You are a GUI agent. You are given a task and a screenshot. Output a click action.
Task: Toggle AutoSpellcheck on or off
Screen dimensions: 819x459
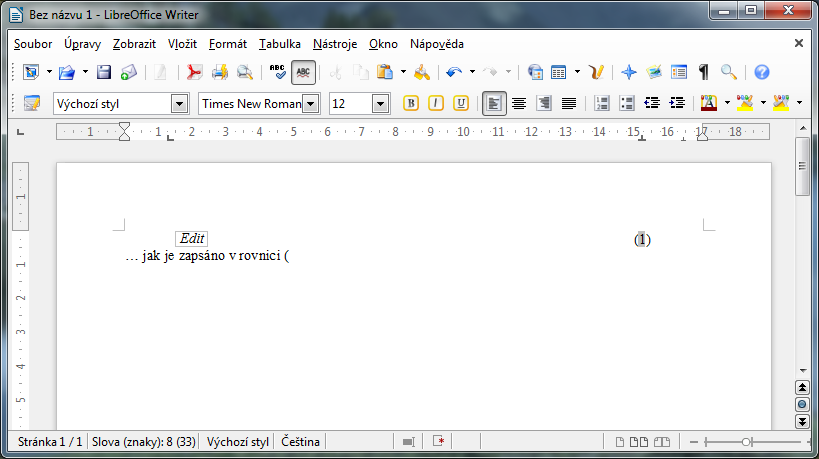[x=303, y=72]
